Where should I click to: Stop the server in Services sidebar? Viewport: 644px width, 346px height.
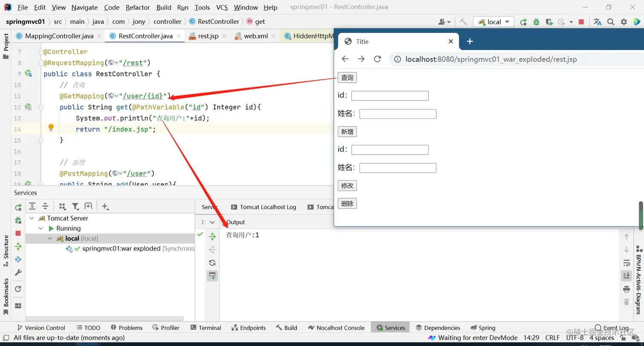pos(18,233)
